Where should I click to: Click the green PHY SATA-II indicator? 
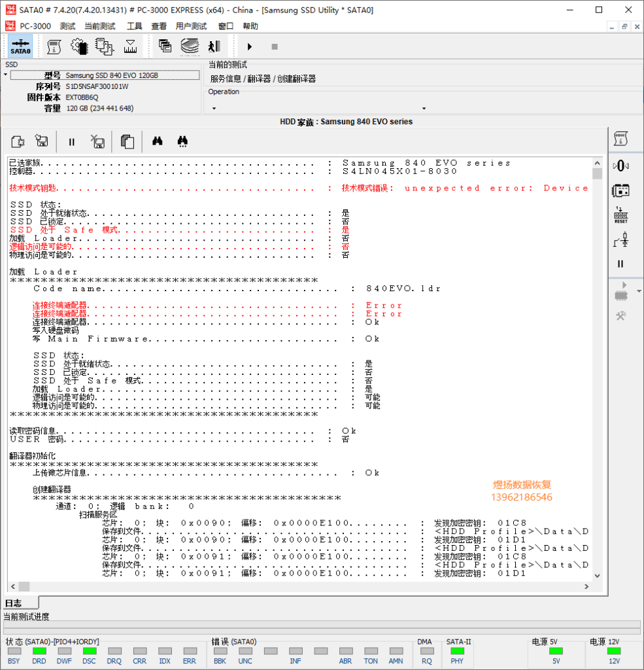(458, 651)
